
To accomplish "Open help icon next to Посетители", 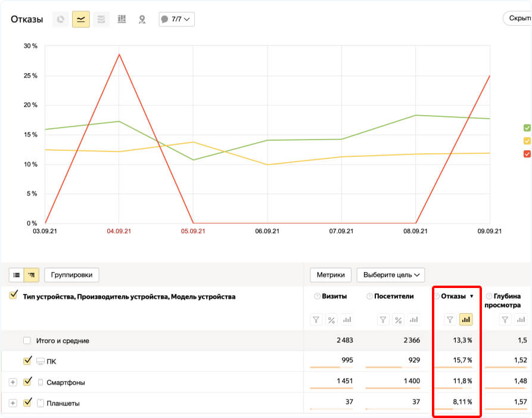I will [369, 296].
